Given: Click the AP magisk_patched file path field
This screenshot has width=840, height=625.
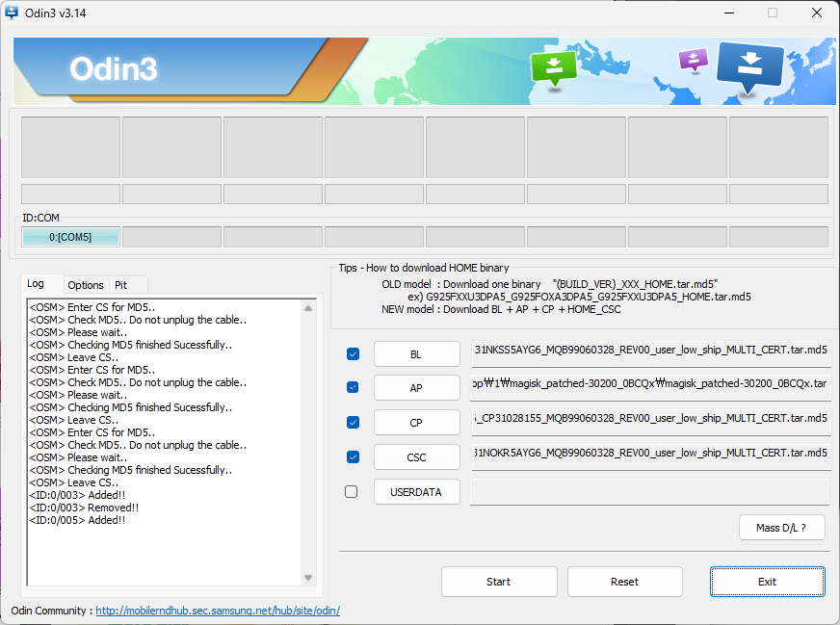Looking at the screenshot, I should pyautogui.click(x=650, y=387).
